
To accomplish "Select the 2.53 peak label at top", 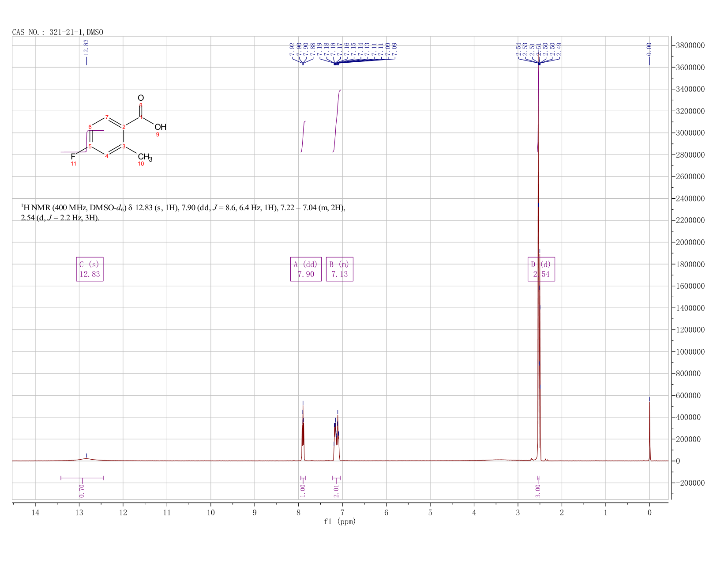I will click(x=525, y=49).
